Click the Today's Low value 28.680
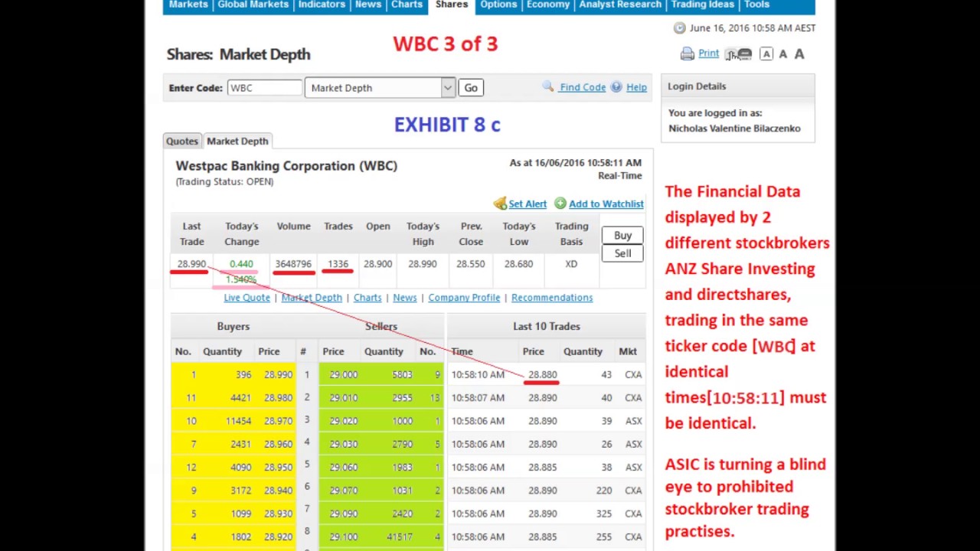Image resolution: width=980 pixels, height=551 pixels. (x=518, y=264)
